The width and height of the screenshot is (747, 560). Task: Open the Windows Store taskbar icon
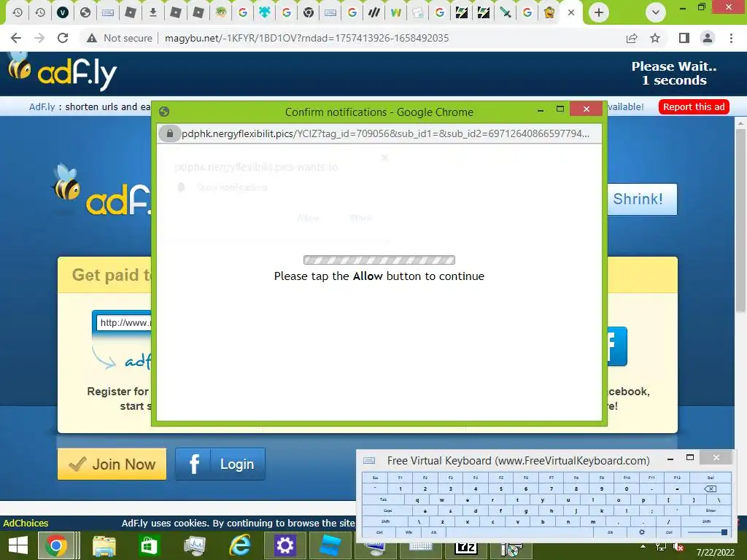[148, 545]
